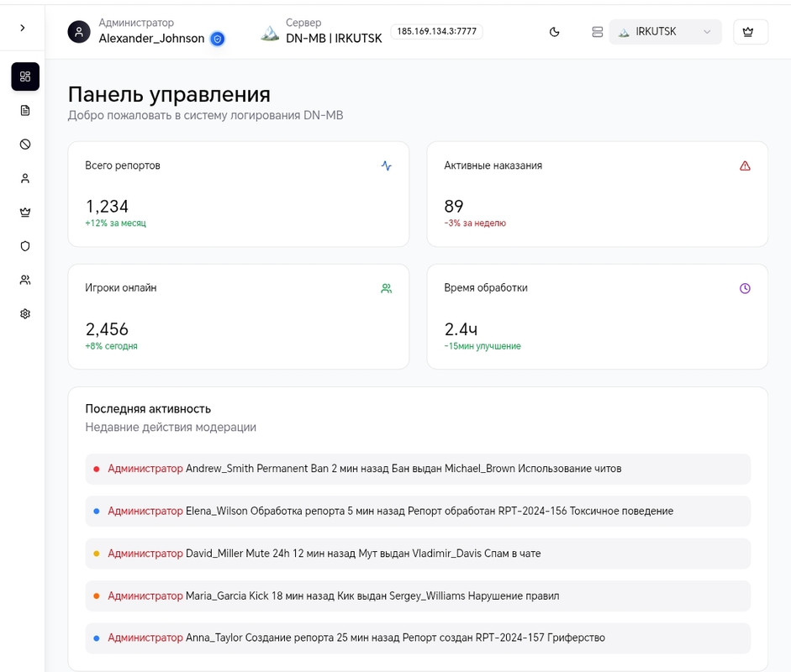Screen dimensions: 791x672
Task: Open the reports document icon in sidebar
Action: click(x=25, y=110)
